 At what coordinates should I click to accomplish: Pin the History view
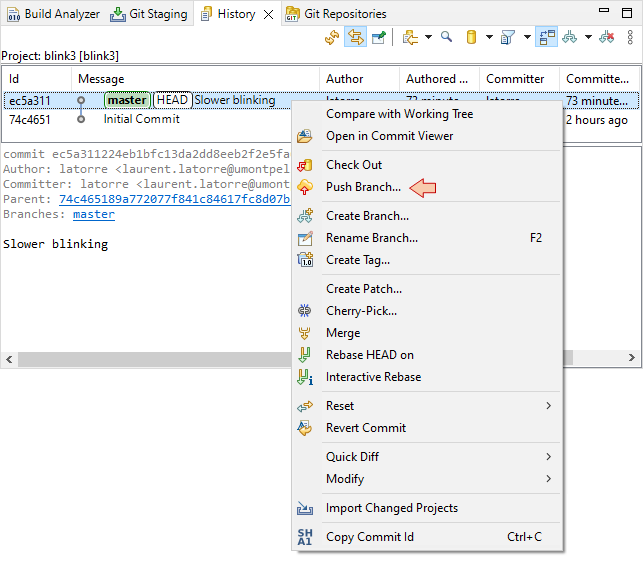click(379, 38)
